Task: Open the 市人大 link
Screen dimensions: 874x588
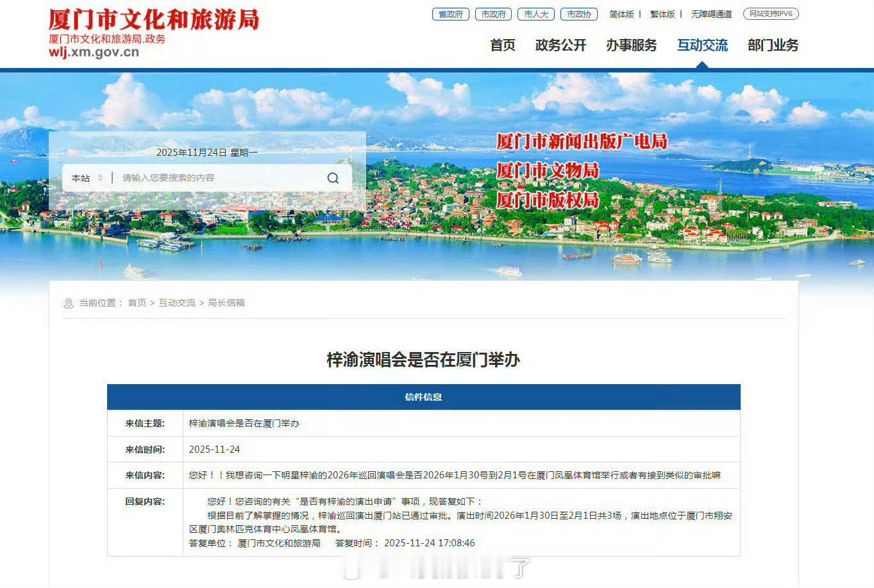Action: (x=535, y=13)
